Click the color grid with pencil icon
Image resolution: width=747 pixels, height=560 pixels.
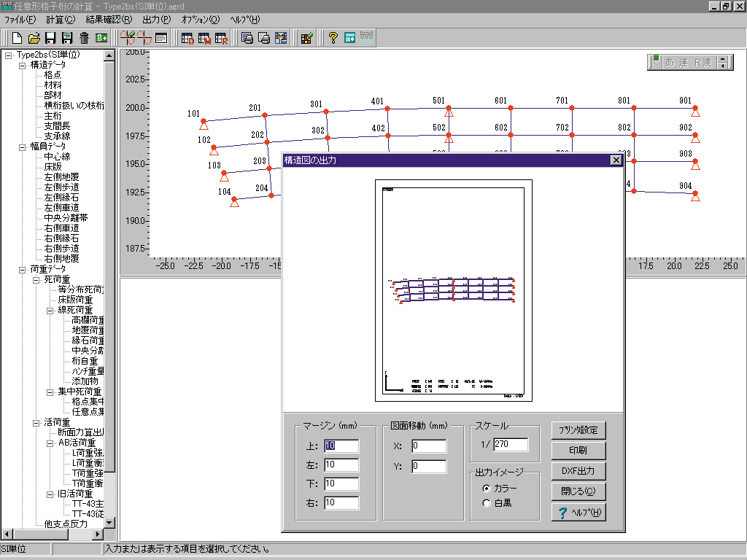coord(306,38)
